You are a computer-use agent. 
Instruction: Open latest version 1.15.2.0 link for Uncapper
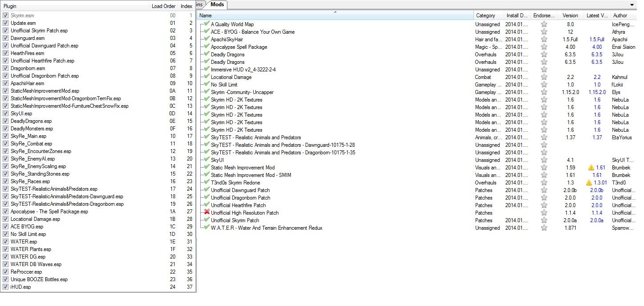pos(597,92)
